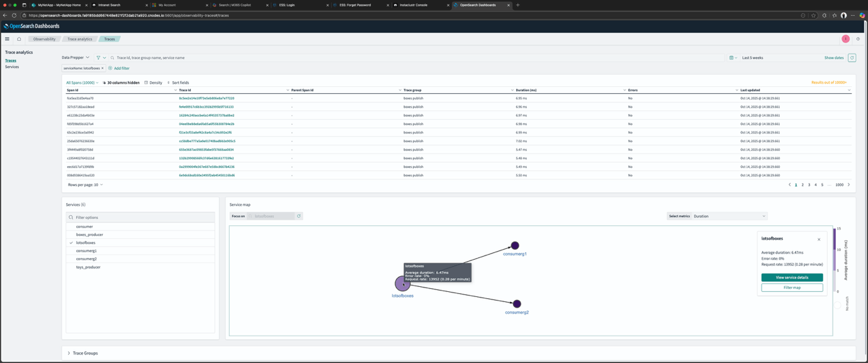Remove the serviceName: lotsofboxes filter
This screenshot has height=363, width=868.
[x=103, y=68]
